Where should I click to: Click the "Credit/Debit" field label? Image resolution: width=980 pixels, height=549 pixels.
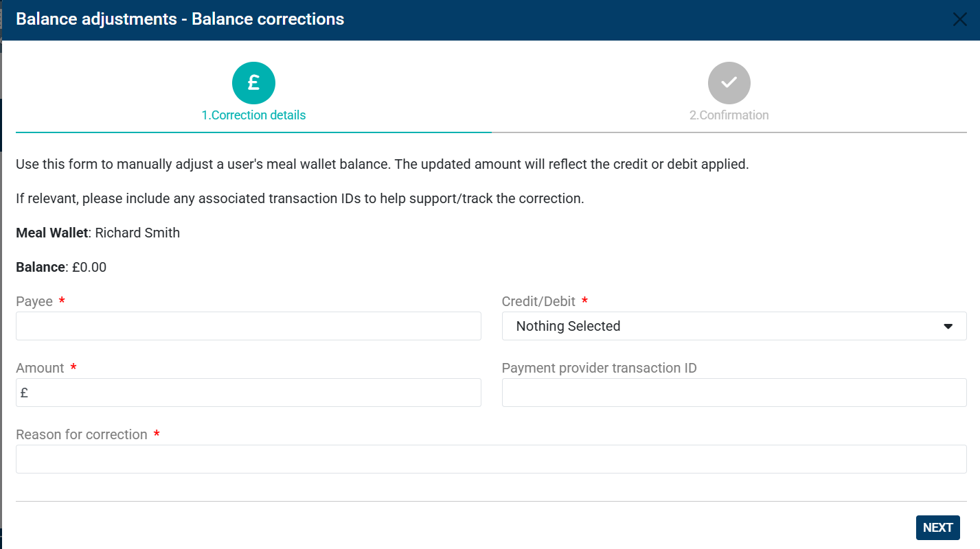[538, 301]
